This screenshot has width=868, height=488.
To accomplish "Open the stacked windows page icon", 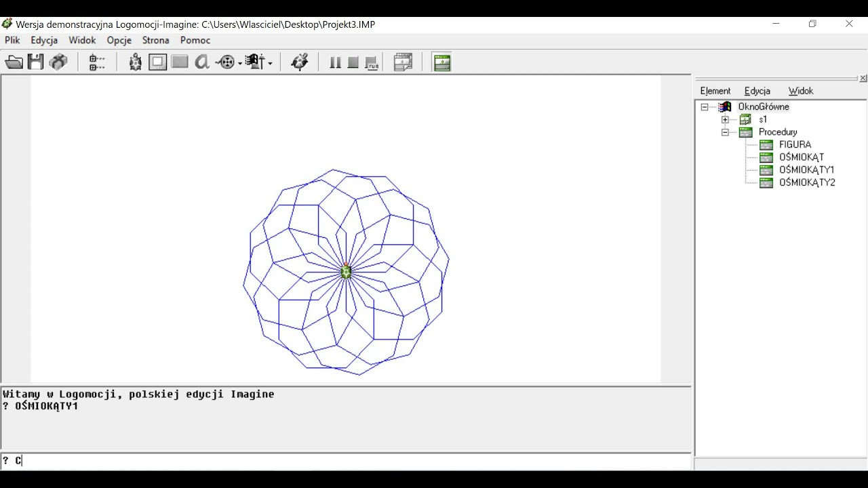I will click(x=403, y=62).
